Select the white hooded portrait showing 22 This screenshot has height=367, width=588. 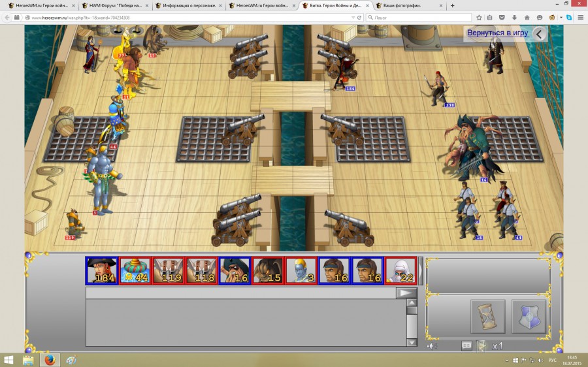[x=400, y=270]
